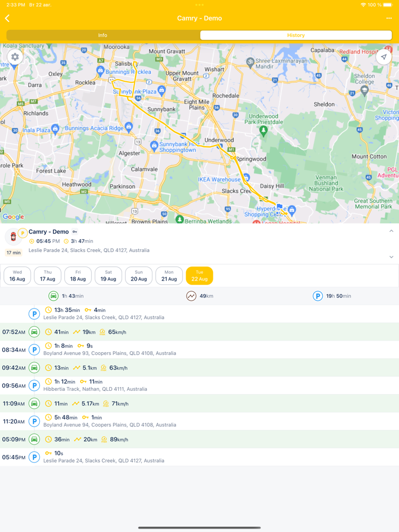Select the History tab
Screen dimensions: 399x532
click(296, 35)
